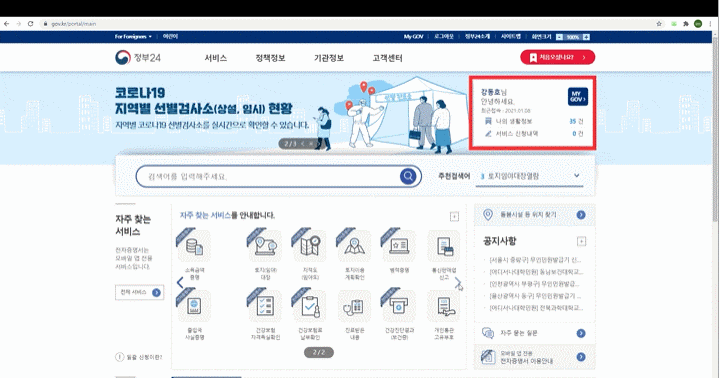Click the My GOV link in the top bar
The height and width of the screenshot is (378, 720).
click(x=413, y=37)
